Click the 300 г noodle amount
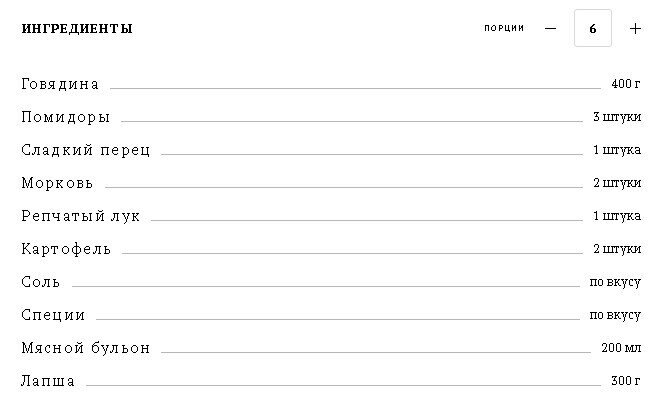Viewport: 661px width, 396px height. (626, 381)
